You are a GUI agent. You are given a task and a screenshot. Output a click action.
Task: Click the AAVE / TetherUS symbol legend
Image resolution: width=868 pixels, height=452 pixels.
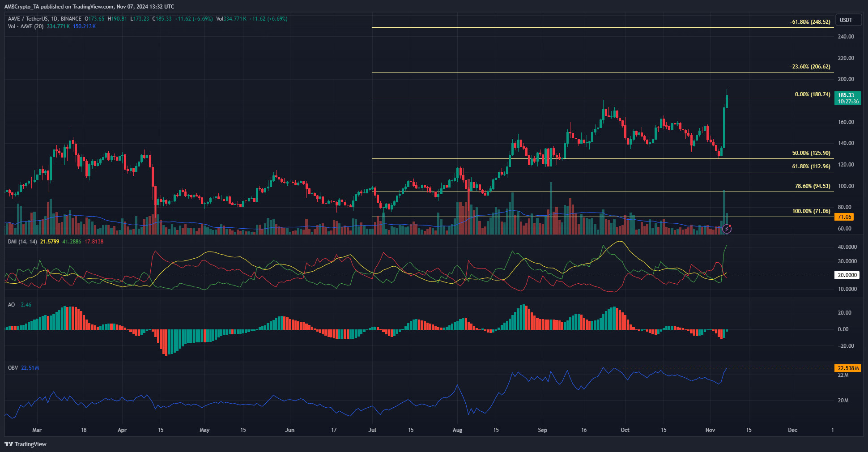pos(45,19)
